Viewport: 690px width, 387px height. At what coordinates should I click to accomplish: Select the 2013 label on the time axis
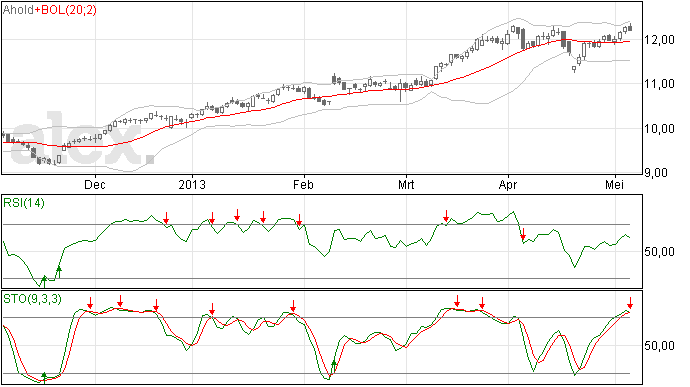(192, 184)
